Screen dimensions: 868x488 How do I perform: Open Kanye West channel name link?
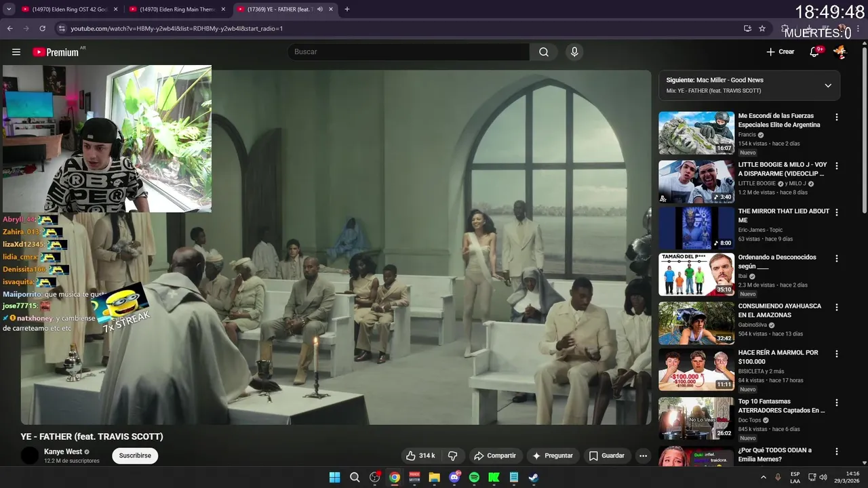[x=63, y=451]
